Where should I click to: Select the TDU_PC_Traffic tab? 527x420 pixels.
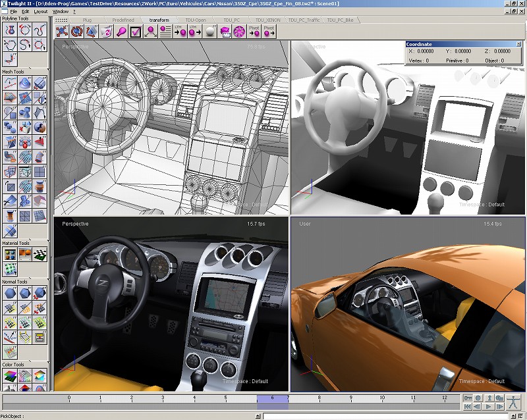click(x=304, y=20)
